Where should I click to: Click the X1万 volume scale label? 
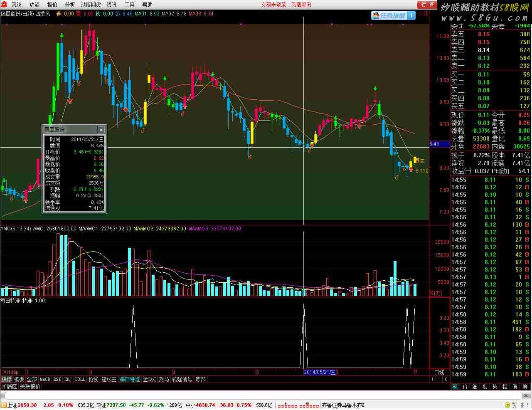pyautogui.click(x=436, y=293)
